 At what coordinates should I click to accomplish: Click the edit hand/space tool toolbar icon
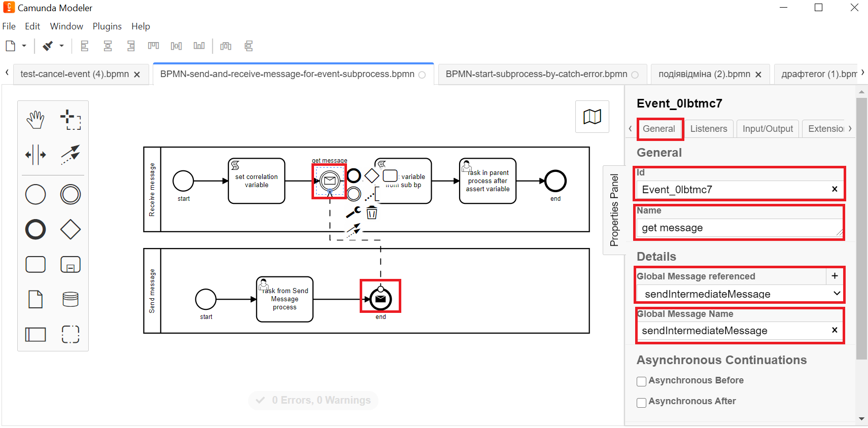coord(48,46)
